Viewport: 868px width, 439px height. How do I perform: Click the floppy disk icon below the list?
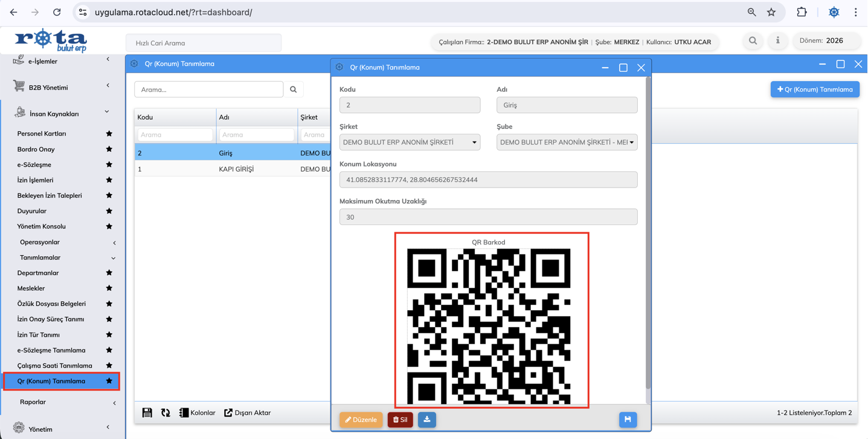pyautogui.click(x=147, y=413)
